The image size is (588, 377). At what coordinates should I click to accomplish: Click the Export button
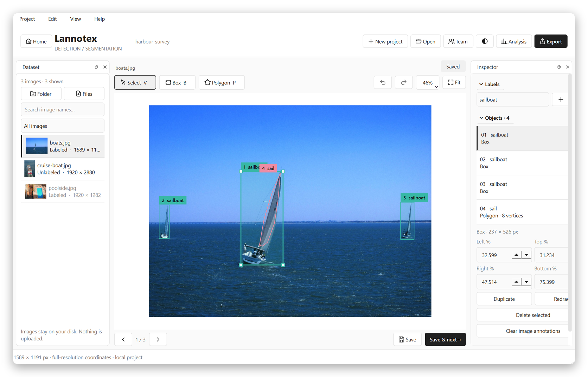point(551,41)
